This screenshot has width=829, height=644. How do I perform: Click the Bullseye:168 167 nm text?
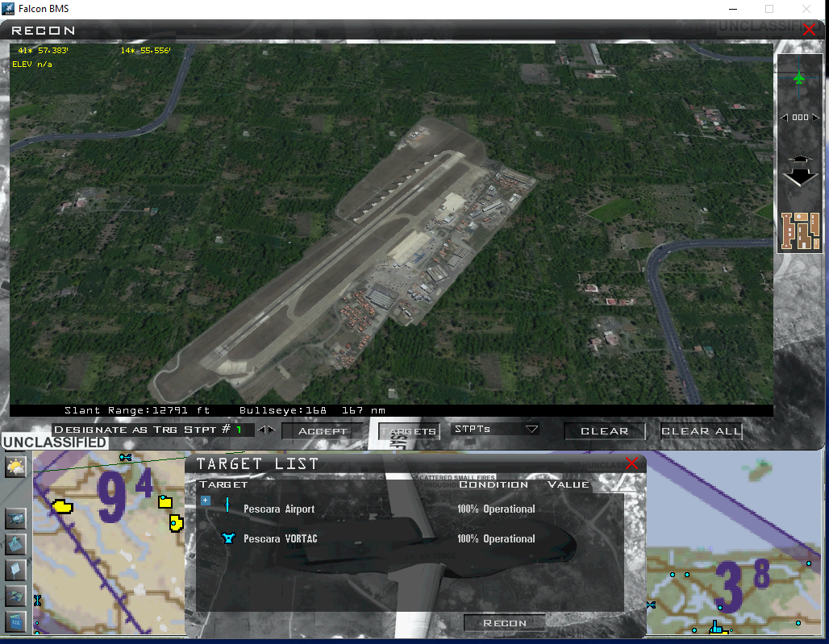[x=312, y=410]
